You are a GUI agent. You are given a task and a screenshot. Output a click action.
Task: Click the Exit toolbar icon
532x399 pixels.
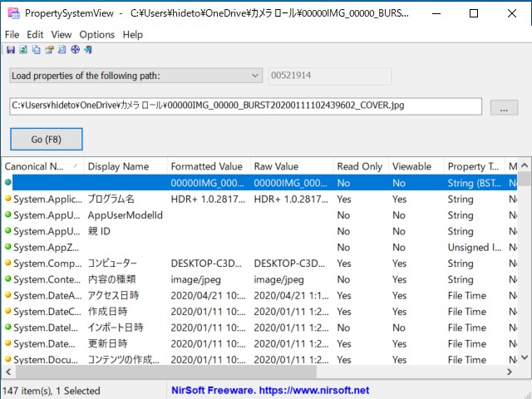[x=88, y=50]
